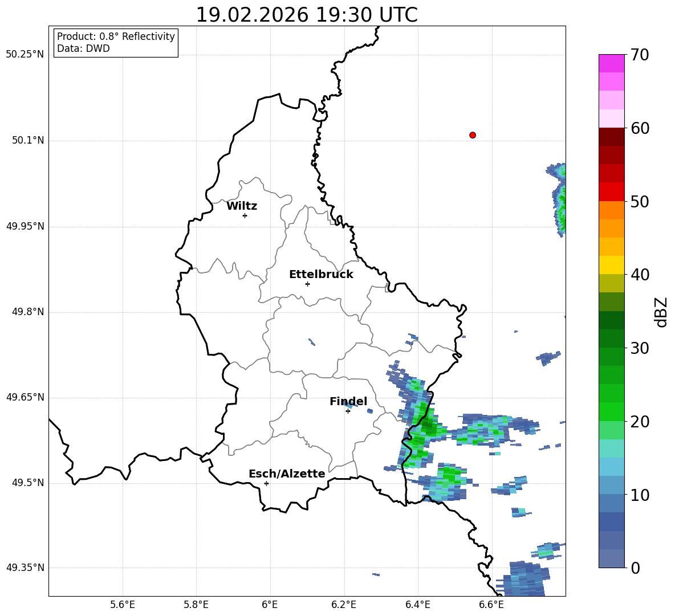
Task: Click the dBZ colorbar axis label
Action: coord(661,312)
